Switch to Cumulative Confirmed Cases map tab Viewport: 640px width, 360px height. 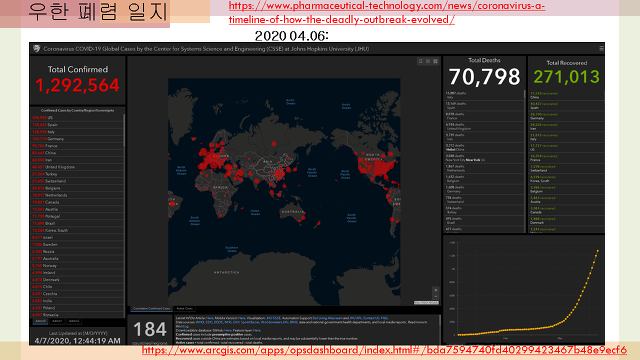(151, 309)
